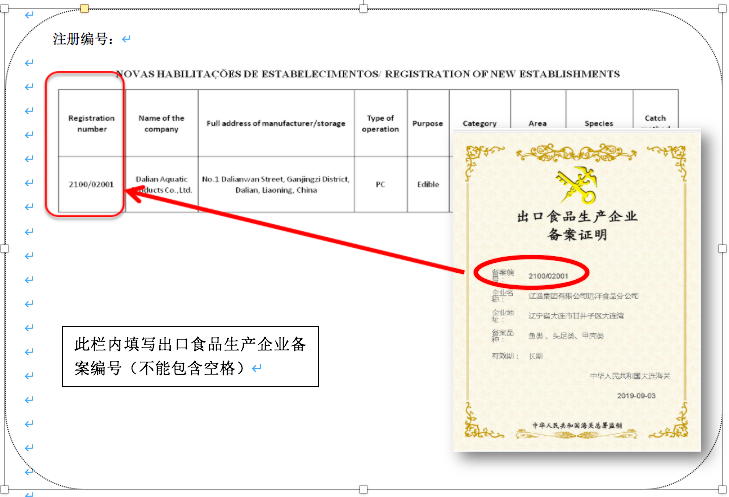The image size is (729, 497).
Task: Click the "Name of the company" header cell
Action: click(161, 123)
